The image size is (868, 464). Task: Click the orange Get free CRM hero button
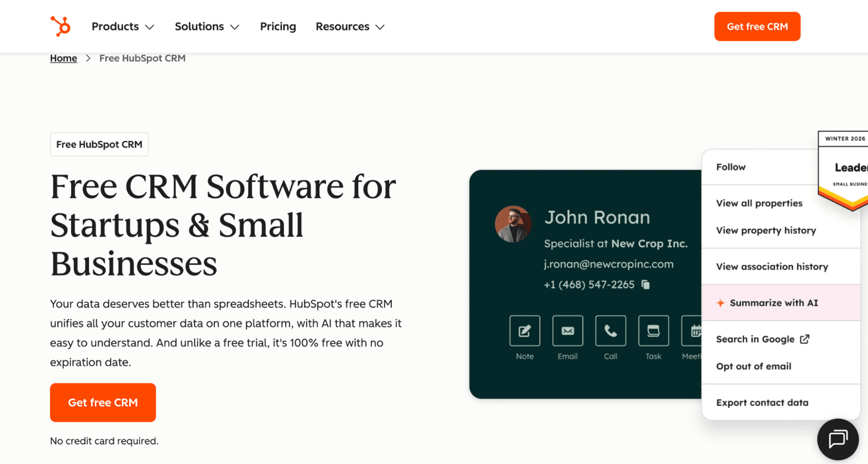point(103,402)
